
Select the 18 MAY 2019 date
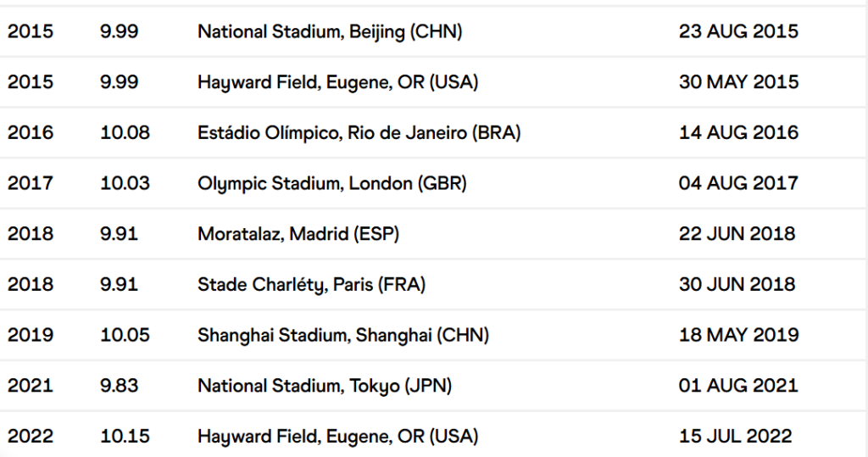click(x=738, y=335)
